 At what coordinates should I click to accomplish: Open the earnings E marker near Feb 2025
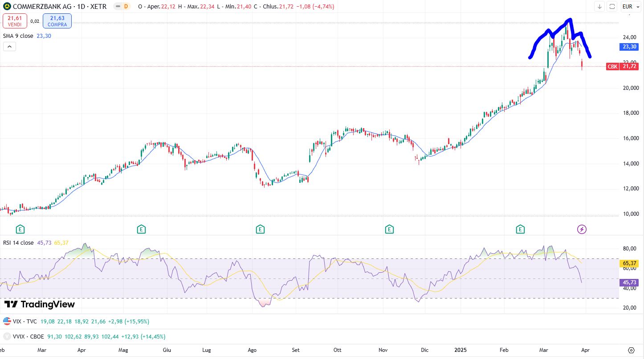(520, 230)
